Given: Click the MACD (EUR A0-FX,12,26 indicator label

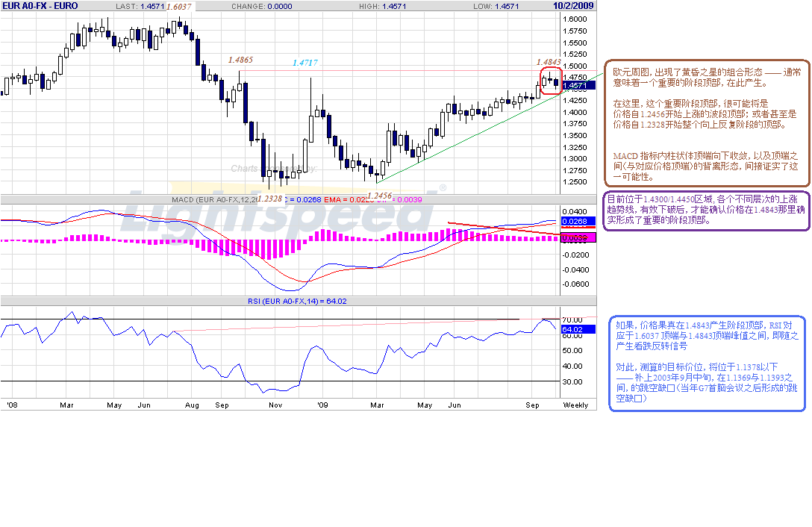Looking at the screenshot, I should pyautogui.click(x=214, y=199).
